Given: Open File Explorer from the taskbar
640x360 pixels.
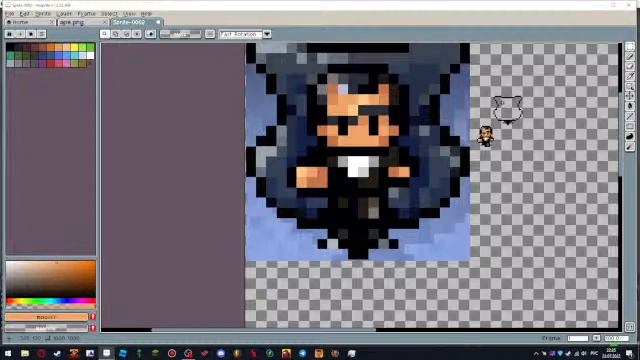Looking at the screenshot, I should [x=25, y=353].
